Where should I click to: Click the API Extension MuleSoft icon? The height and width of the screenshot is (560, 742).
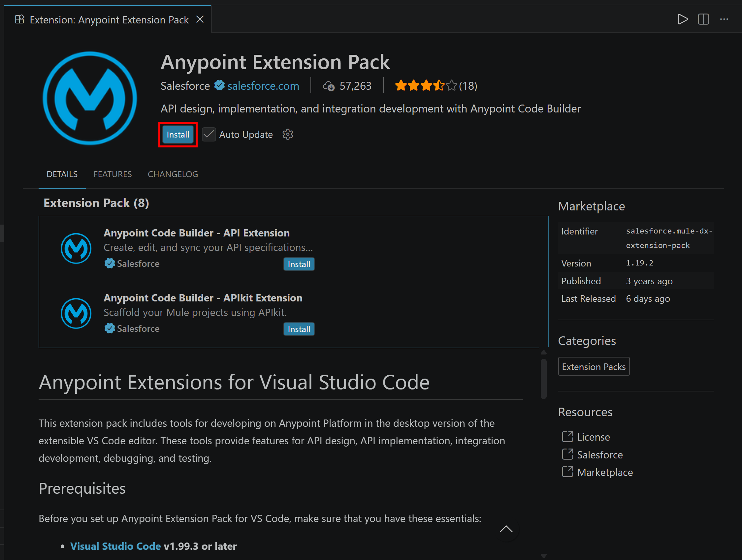76,248
